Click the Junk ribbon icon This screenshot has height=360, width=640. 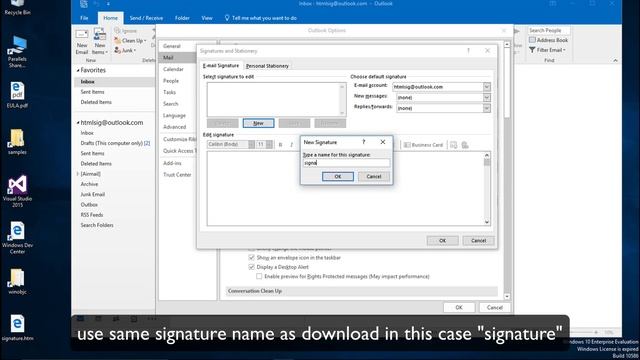pyautogui.click(x=118, y=50)
